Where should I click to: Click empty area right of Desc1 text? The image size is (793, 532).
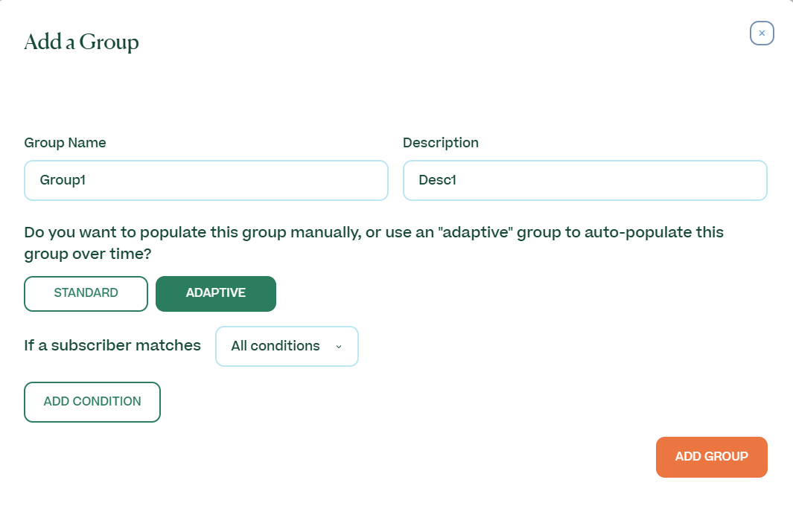(607, 180)
